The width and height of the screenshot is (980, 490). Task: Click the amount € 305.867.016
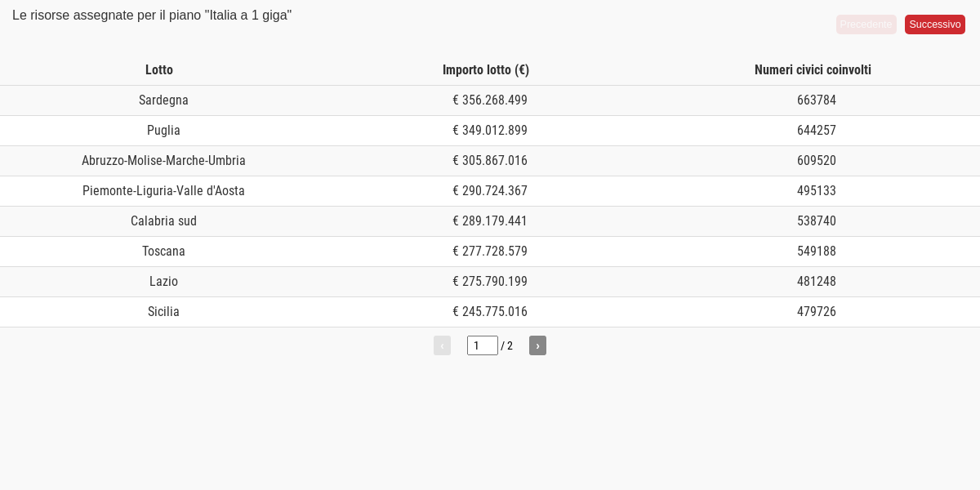(490, 161)
